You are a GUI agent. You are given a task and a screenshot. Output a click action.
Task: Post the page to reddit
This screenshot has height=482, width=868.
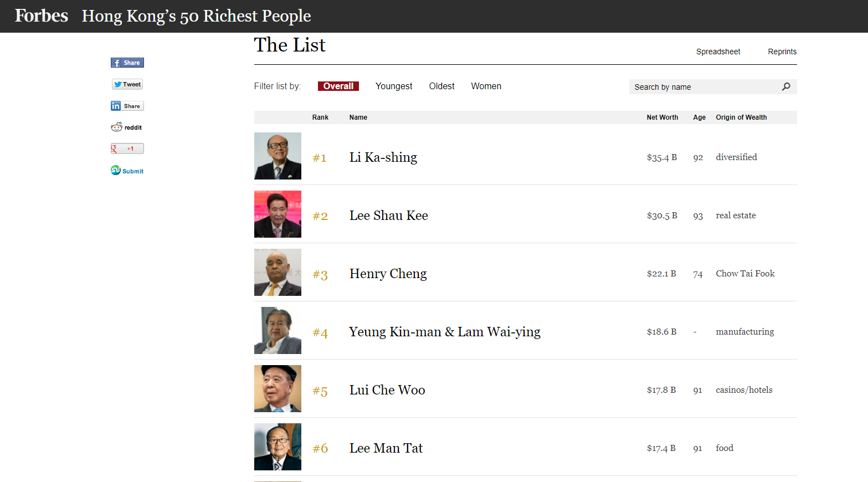(x=127, y=127)
